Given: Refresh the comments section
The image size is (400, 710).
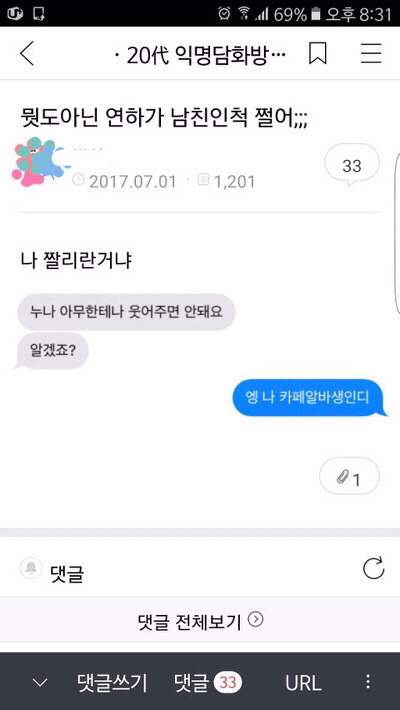Looking at the screenshot, I should (373, 569).
